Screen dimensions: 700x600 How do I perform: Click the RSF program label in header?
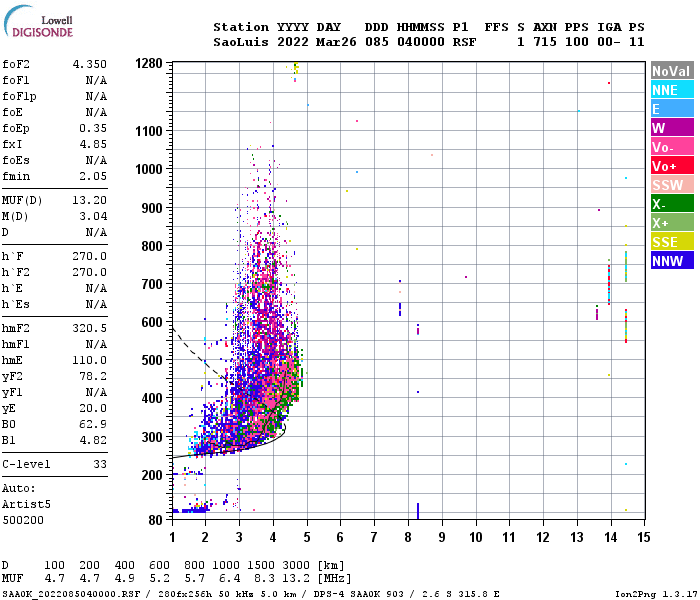(x=464, y=42)
